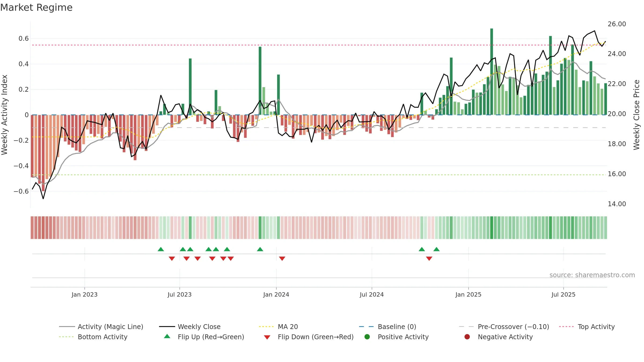Click the Jul 2023 axis label
The height and width of the screenshot is (362, 644).
click(180, 294)
